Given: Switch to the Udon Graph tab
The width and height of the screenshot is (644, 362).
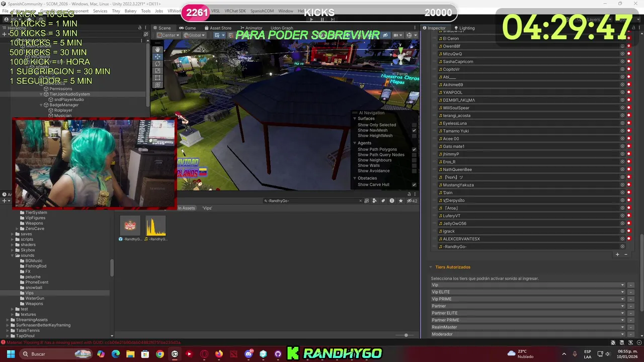Looking at the screenshot, I should click(x=281, y=28).
